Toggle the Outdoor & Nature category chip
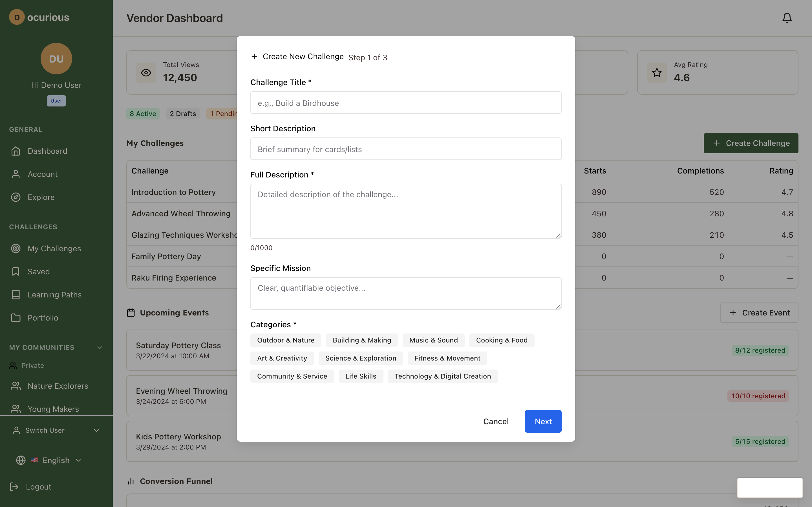 tap(286, 340)
